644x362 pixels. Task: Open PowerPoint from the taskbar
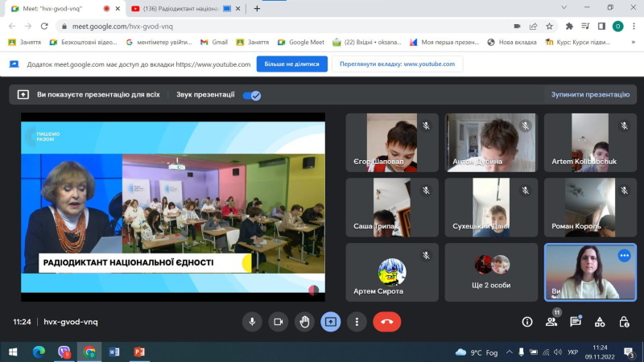pos(139,352)
